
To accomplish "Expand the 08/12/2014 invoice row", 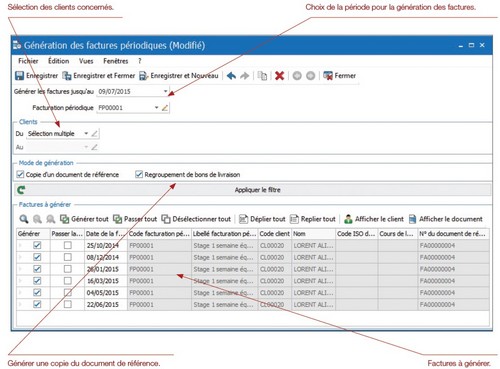I will pyautogui.click(x=20, y=257).
